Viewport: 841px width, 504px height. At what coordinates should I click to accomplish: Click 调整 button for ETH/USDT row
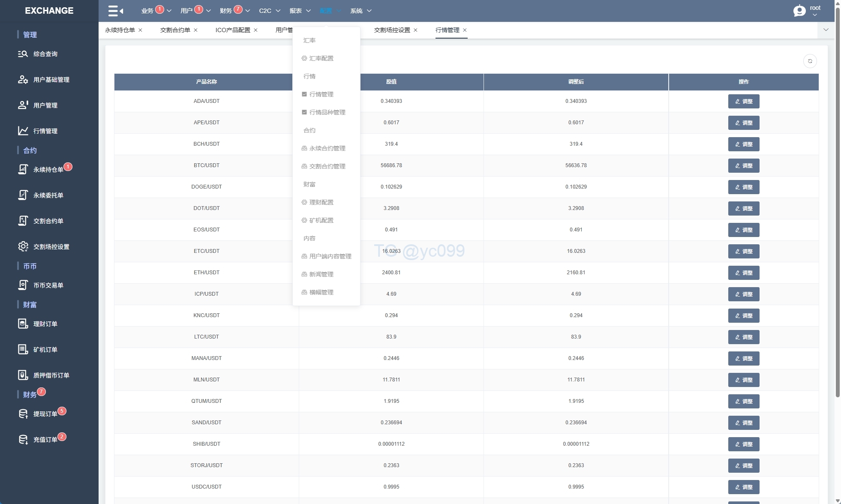[x=743, y=273]
